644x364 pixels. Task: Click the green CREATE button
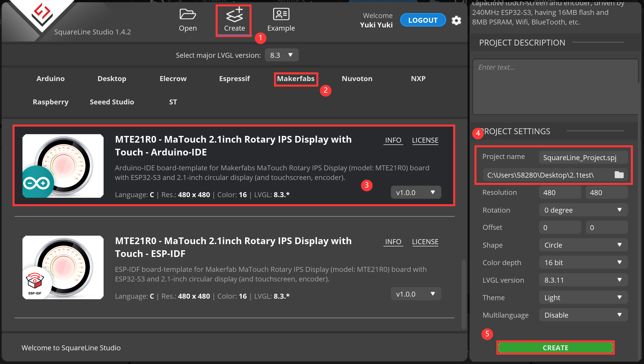555,348
